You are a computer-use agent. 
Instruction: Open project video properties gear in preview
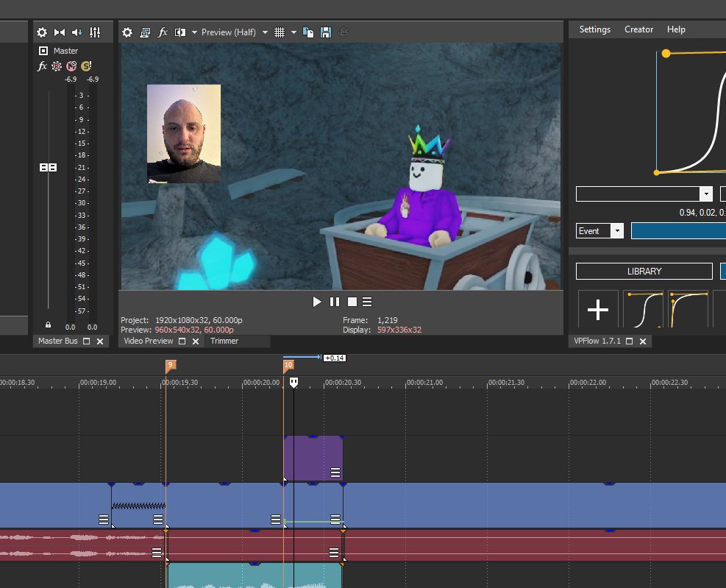(127, 32)
